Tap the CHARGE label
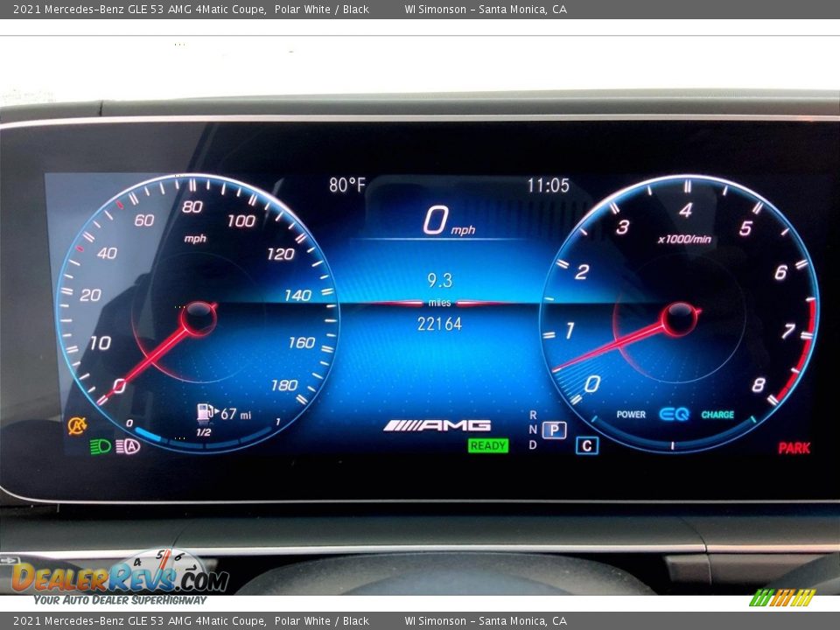This screenshot has height=630, width=840. [x=717, y=415]
